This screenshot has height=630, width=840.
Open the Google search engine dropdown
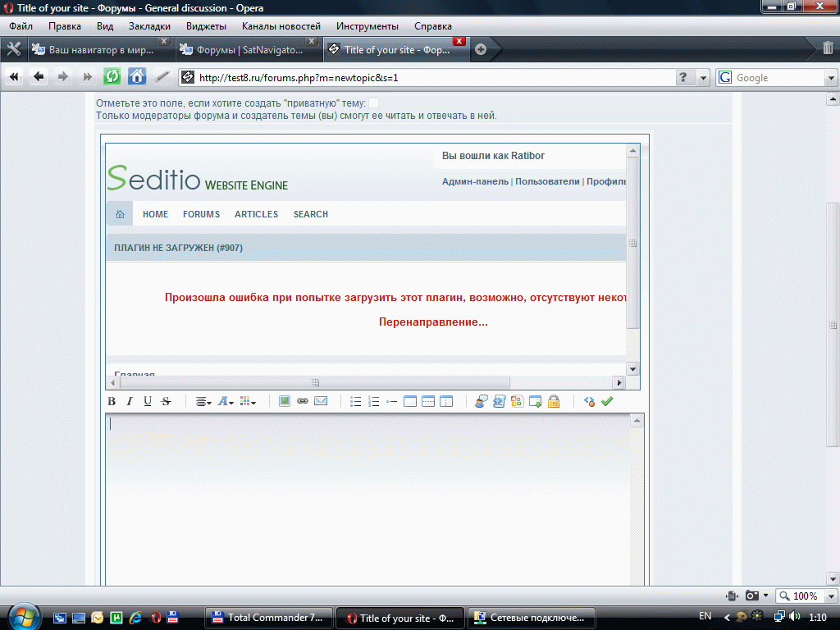pyautogui.click(x=831, y=78)
